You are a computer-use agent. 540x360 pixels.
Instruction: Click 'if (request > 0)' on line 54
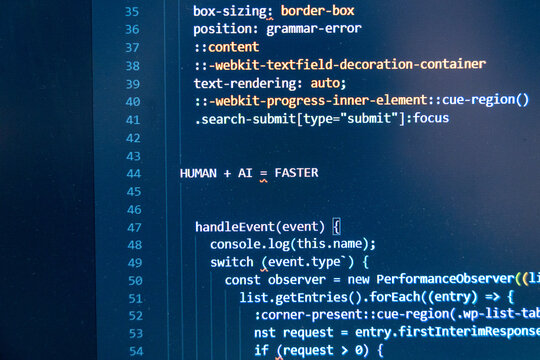[x=312, y=350]
